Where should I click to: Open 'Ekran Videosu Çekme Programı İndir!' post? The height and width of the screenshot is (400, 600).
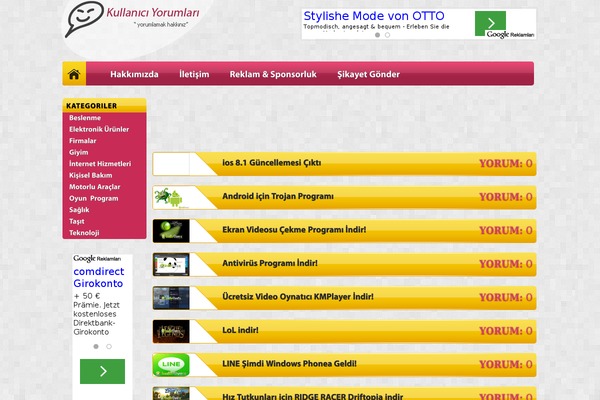tap(294, 230)
